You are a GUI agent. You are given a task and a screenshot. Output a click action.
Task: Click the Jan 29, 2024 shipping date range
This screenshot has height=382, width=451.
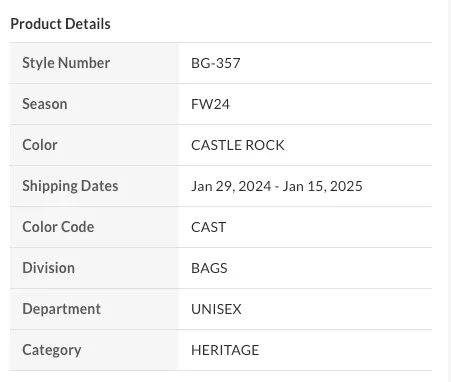coord(277,186)
